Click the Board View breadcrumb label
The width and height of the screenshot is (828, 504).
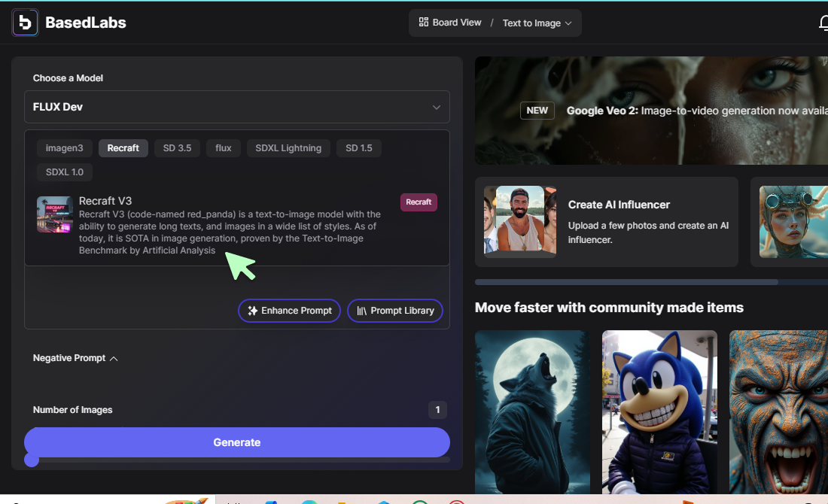[457, 23]
